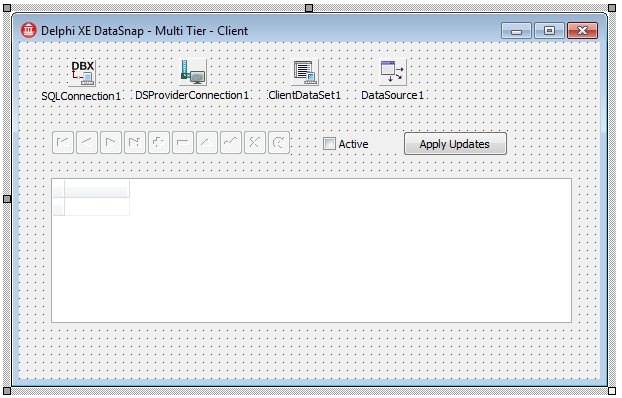622x398 pixels.
Task: Click the navigator Post edit checkmark button
Action: click(x=231, y=142)
